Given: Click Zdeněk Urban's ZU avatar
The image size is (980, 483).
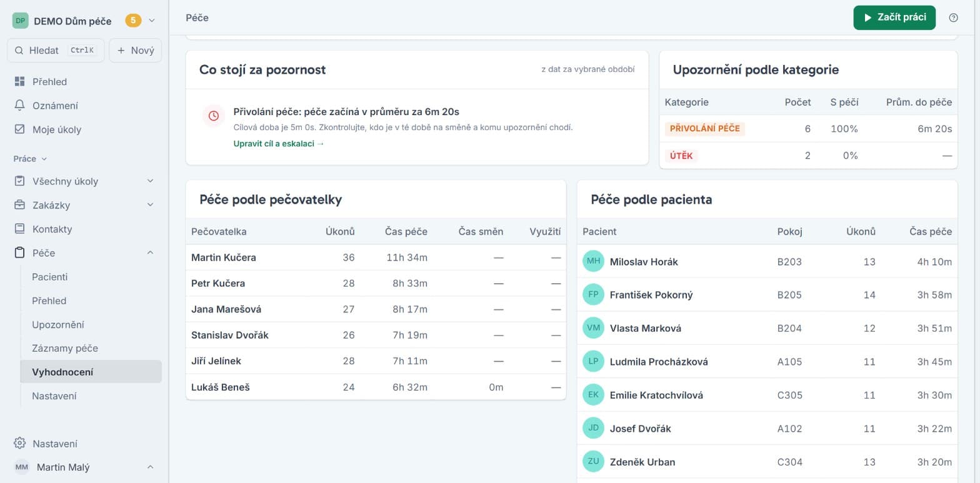Looking at the screenshot, I should click(593, 462).
